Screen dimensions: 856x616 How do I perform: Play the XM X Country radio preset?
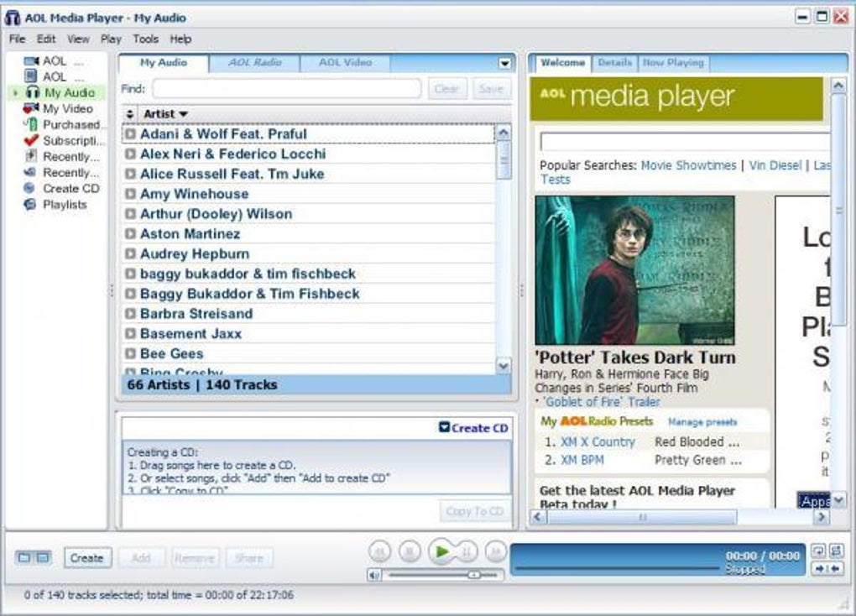pos(598,441)
